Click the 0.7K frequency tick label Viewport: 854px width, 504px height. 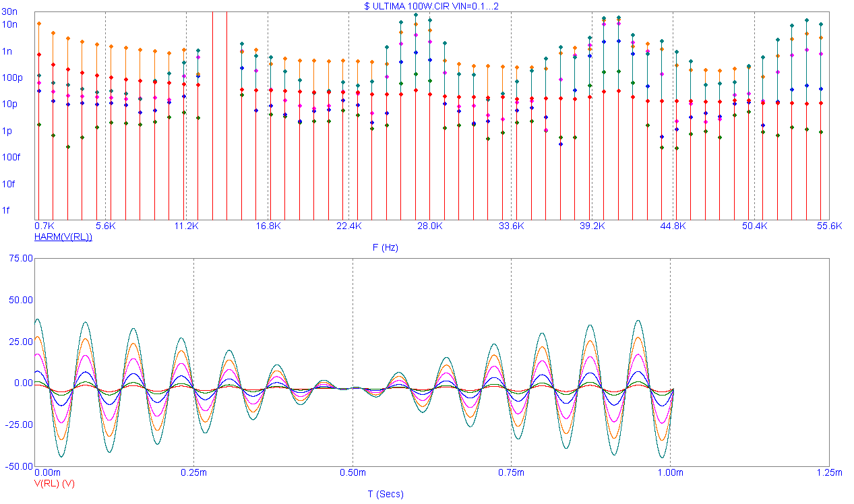point(44,226)
